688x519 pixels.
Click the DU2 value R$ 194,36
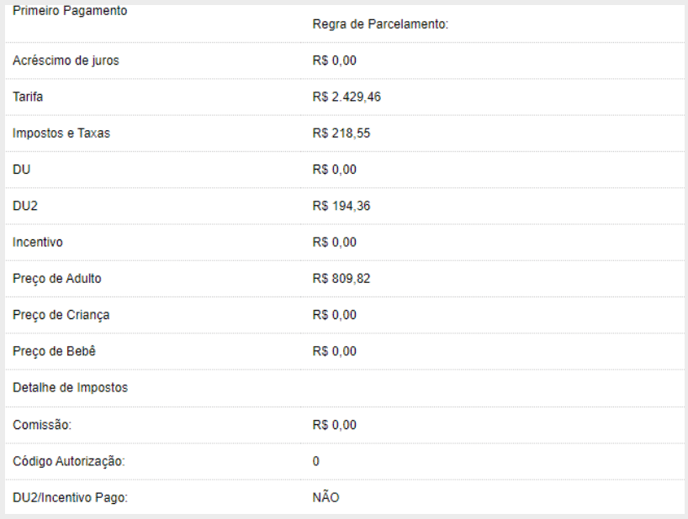tap(340, 206)
